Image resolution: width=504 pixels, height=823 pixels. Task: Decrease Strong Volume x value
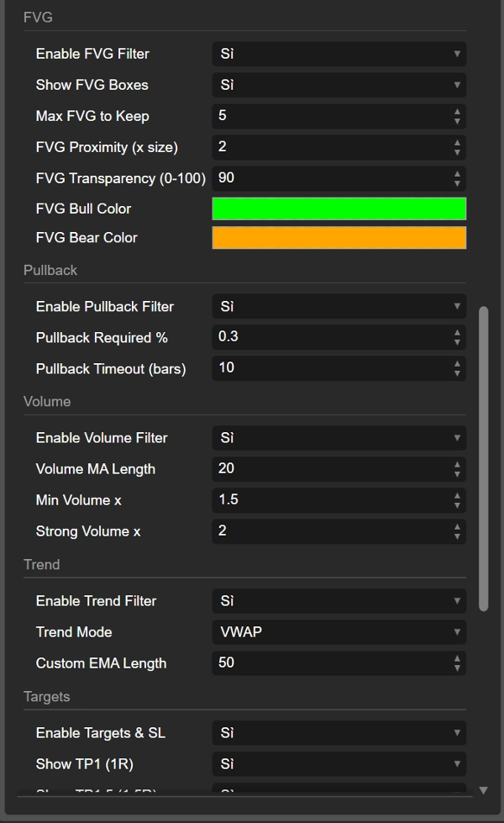(x=457, y=536)
